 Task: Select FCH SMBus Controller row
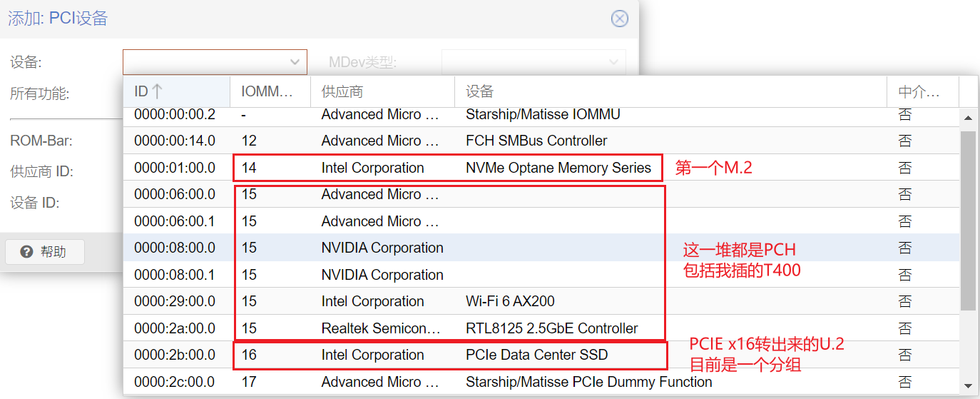pyautogui.click(x=541, y=141)
